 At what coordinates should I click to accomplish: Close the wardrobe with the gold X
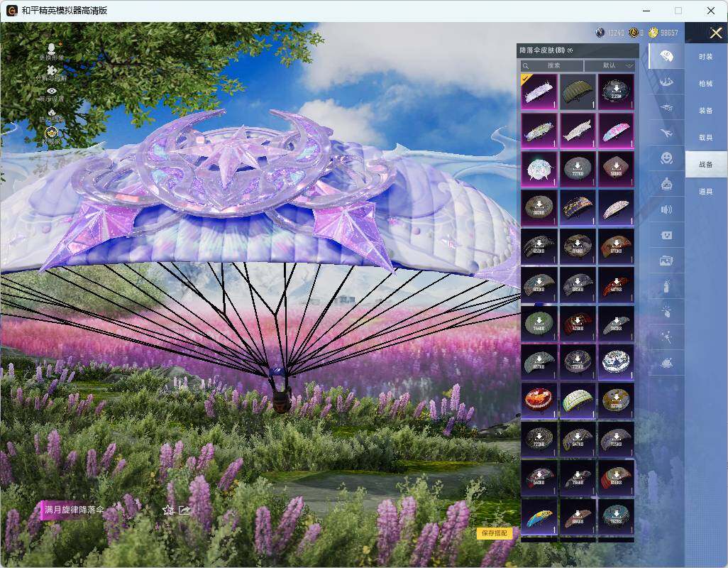716,33
